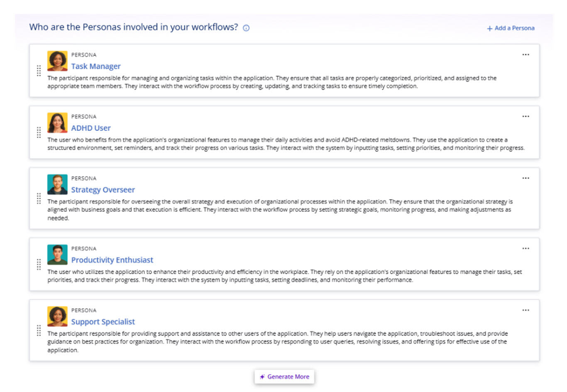This screenshot has width=567, height=392.
Task: Click the drag handle on Task Manager card
Action: coord(39,71)
